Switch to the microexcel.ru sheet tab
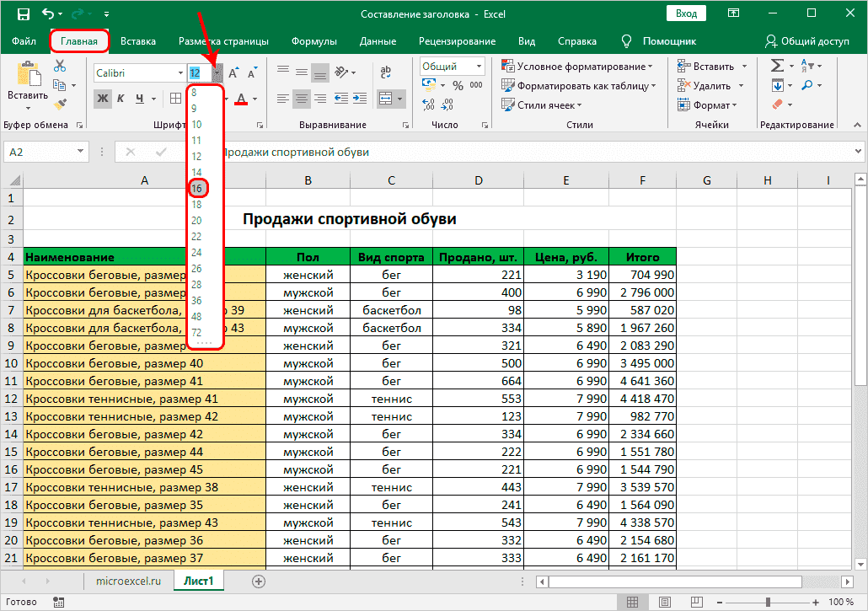This screenshot has height=611, width=868. point(129,581)
